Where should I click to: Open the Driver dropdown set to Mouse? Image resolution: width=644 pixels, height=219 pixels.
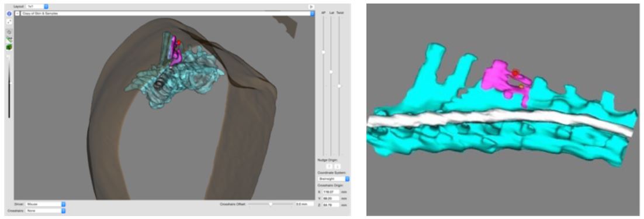tap(45, 204)
